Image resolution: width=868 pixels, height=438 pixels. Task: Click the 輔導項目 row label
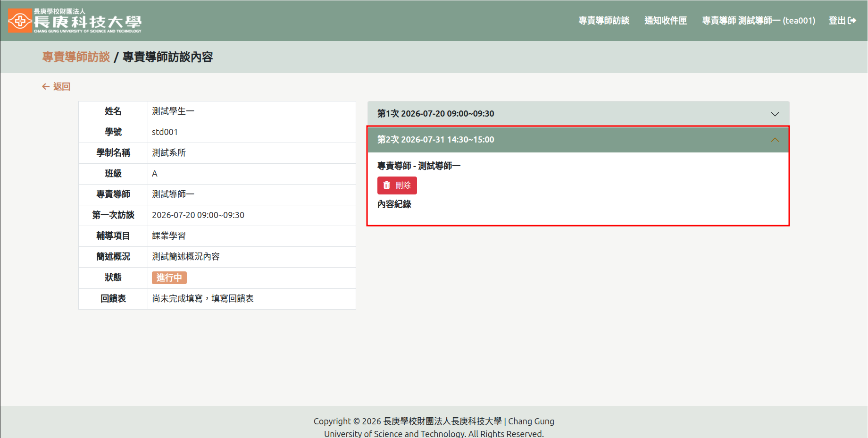click(x=113, y=236)
